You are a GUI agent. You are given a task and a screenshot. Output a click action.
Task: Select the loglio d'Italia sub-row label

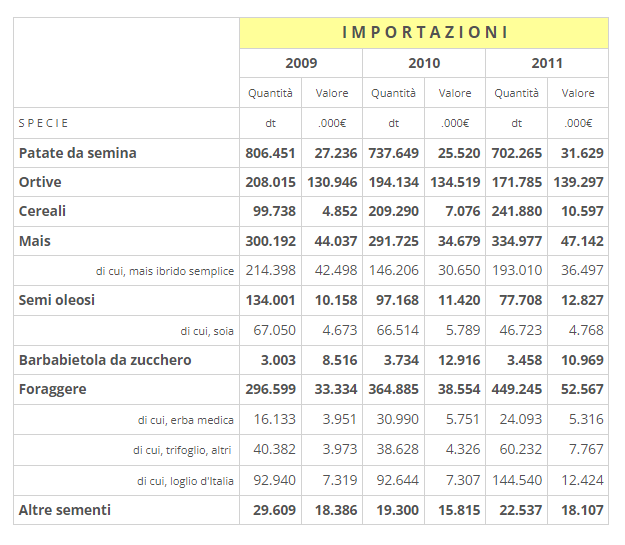coord(186,481)
